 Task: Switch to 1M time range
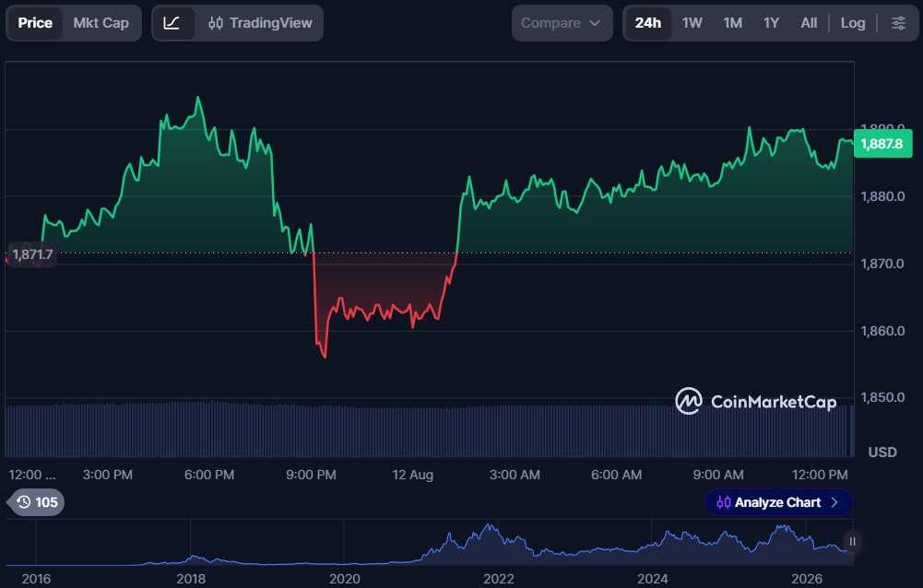pos(732,23)
